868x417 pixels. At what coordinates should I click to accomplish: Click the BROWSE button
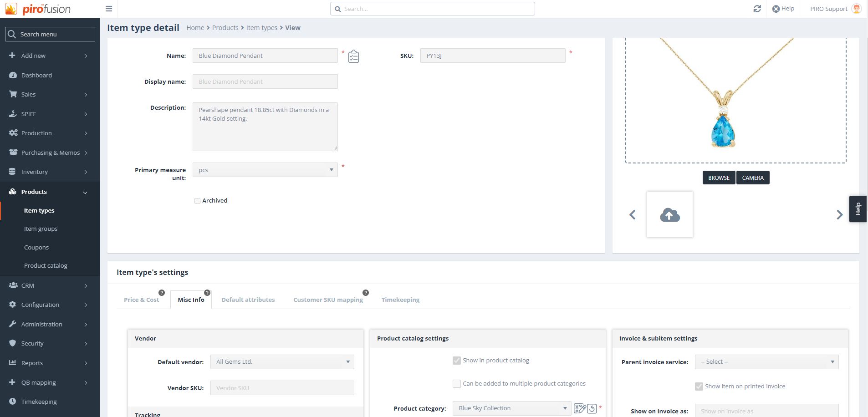pos(719,178)
